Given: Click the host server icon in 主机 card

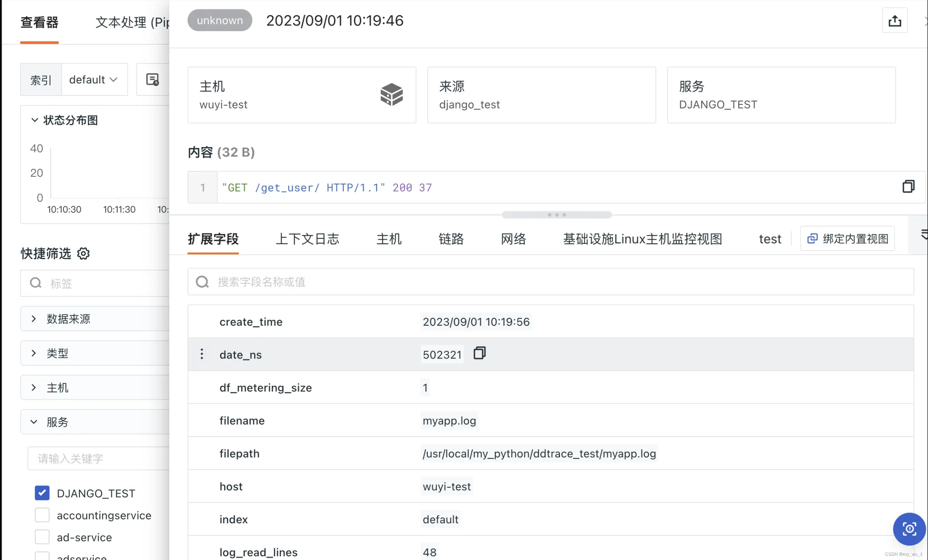Looking at the screenshot, I should click(x=391, y=95).
